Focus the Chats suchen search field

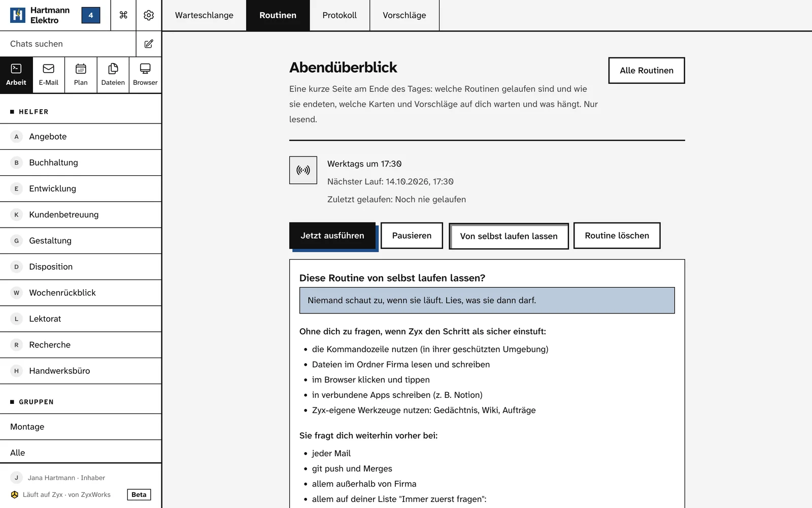pyautogui.click(x=68, y=44)
